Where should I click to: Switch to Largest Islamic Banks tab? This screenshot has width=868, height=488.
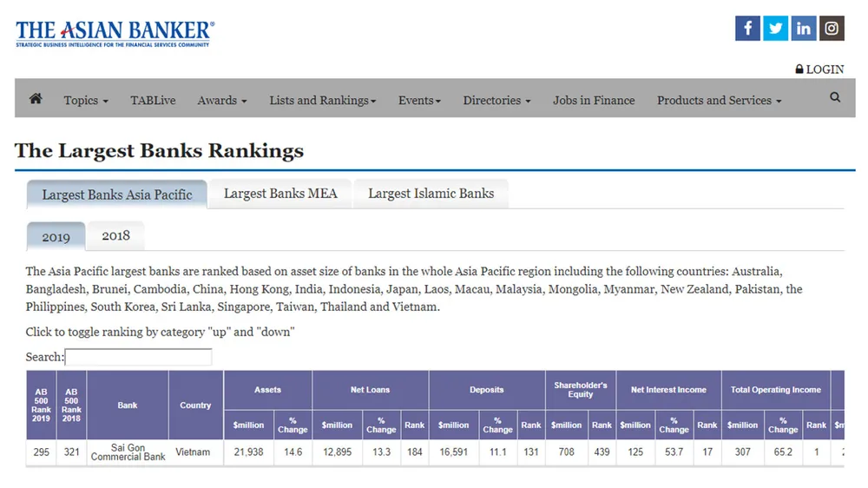[431, 194]
